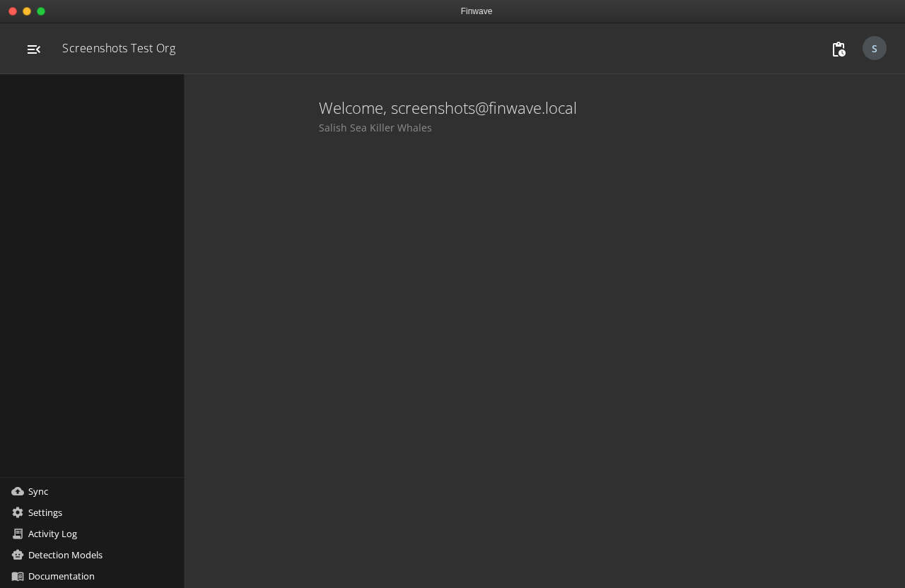Open the Documentation menu entry
Image resolution: width=905 pixels, height=588 pixels.
[x=92, y=576]
